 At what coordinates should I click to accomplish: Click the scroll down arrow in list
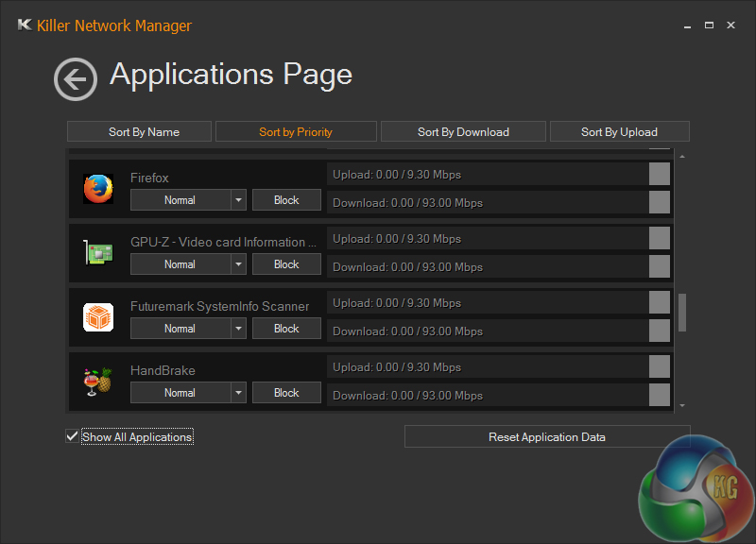(x=682, y=405)
